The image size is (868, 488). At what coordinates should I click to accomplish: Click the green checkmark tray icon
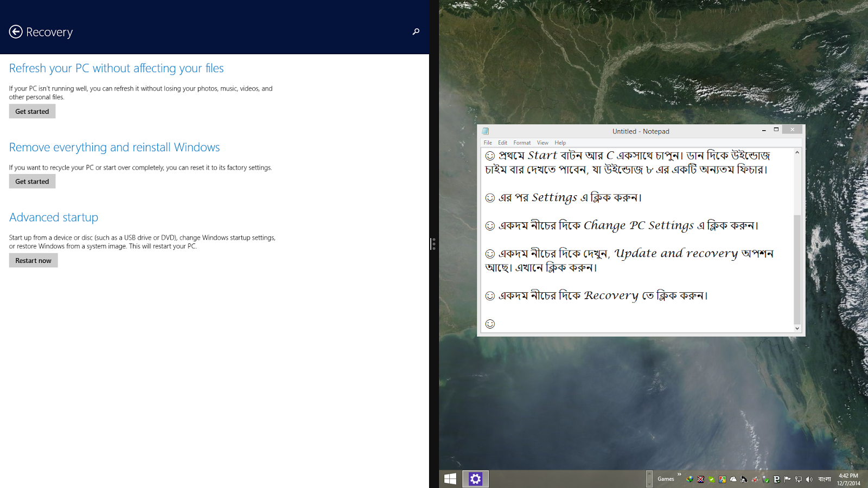tap(711, 479)
